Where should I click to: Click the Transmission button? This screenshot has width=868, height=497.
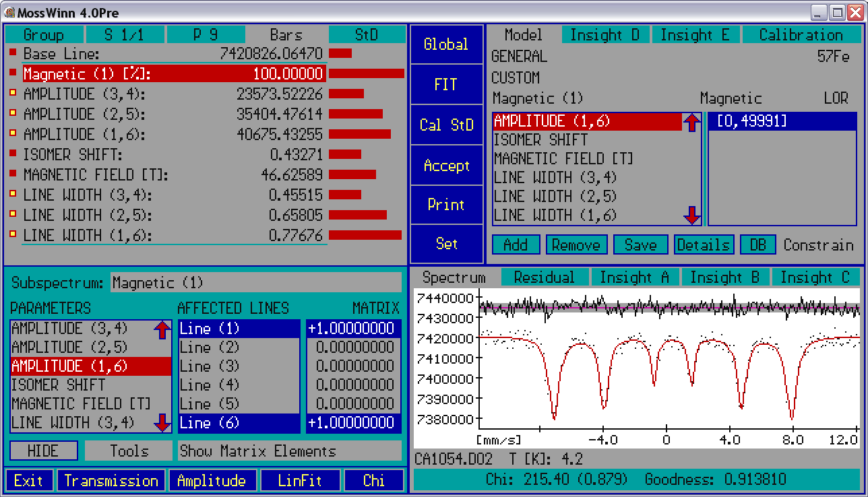pyautogui.click(x=111, y=481)
